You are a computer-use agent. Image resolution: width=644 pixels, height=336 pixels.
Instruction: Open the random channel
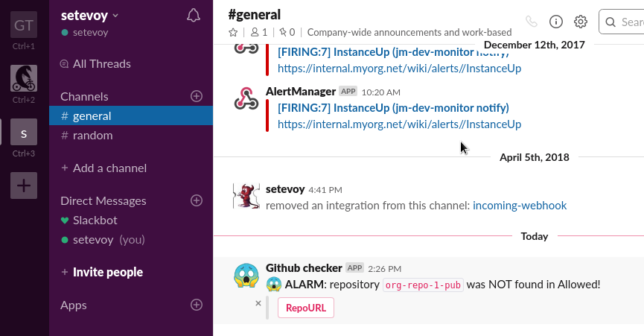coord(131,135)
